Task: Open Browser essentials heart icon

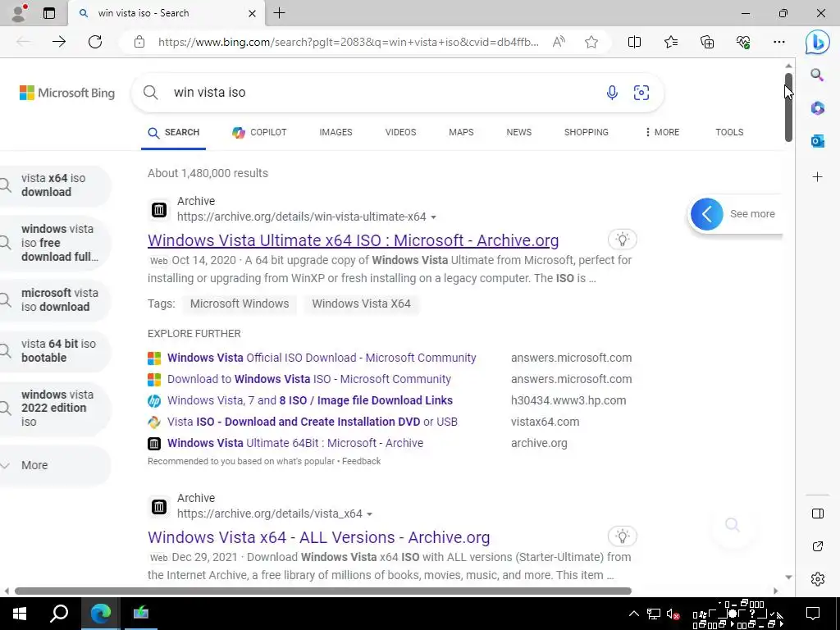Action: pyautogui.click(x=743, y=42)
